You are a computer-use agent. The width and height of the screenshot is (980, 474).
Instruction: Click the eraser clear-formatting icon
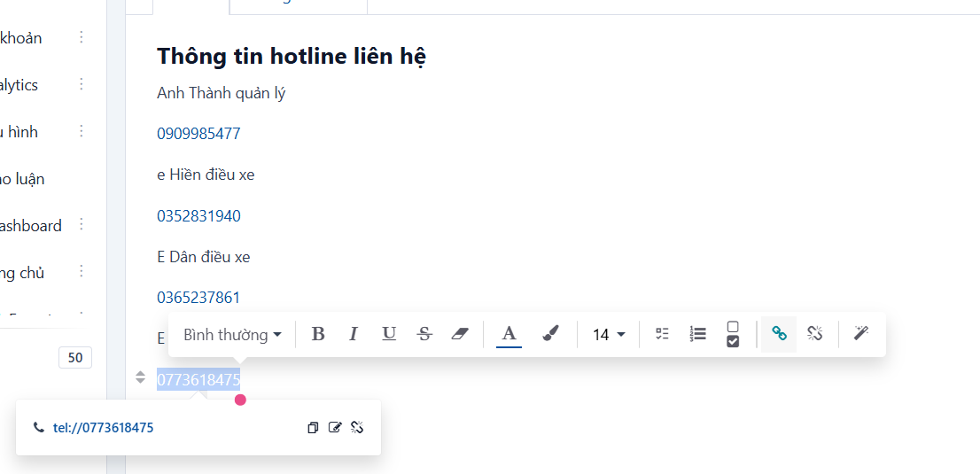[x=460, y=335]
